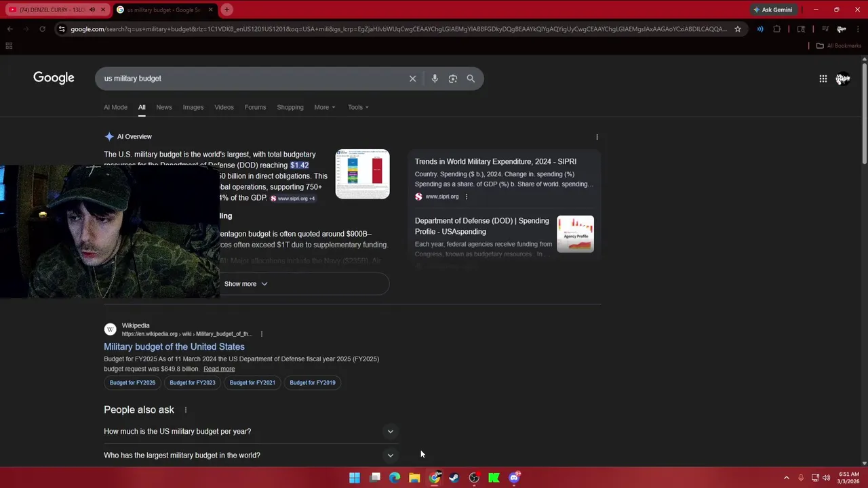Click the Wikipedia site name above the result
Viewport: 868px width, 488px height.
[136, 325]
